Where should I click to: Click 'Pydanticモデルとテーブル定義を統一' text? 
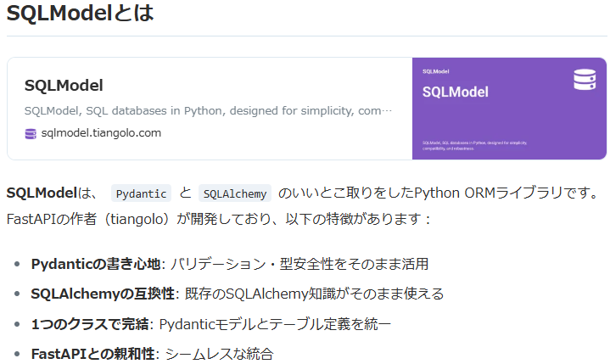(x=276, y=324)
